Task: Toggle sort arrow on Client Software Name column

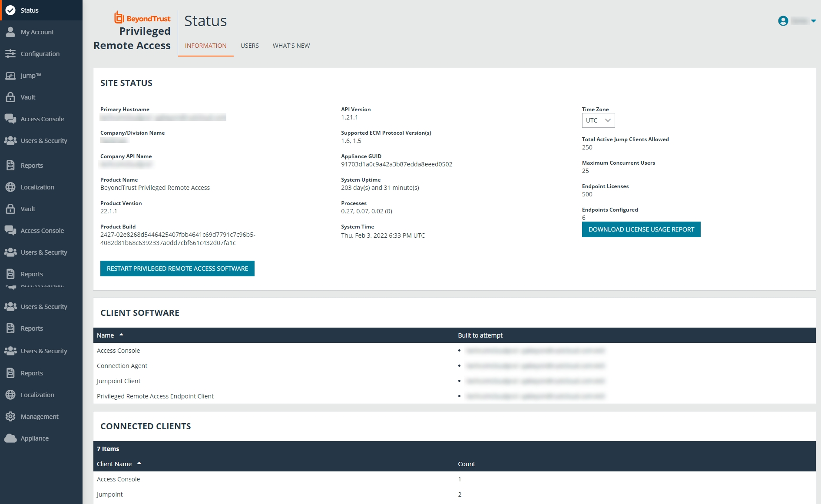Action: click(121, 335)
